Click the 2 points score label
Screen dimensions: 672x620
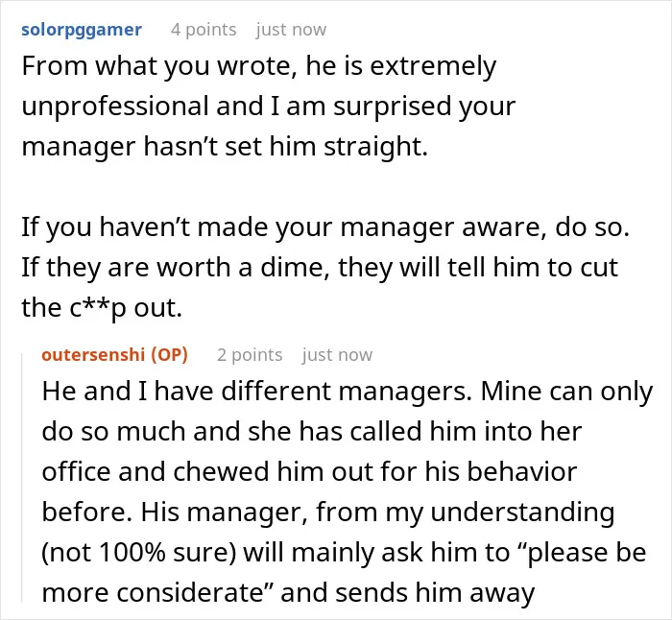coord(250,355)
